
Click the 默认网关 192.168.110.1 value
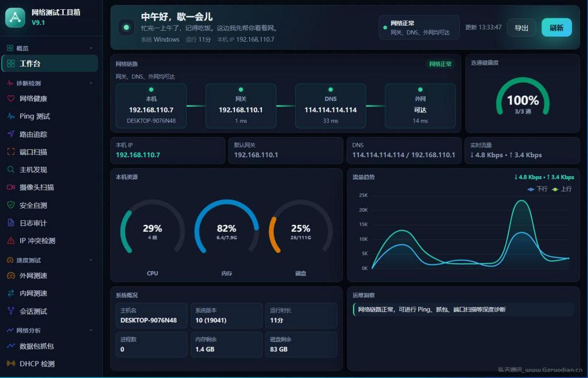click(256, 155)
